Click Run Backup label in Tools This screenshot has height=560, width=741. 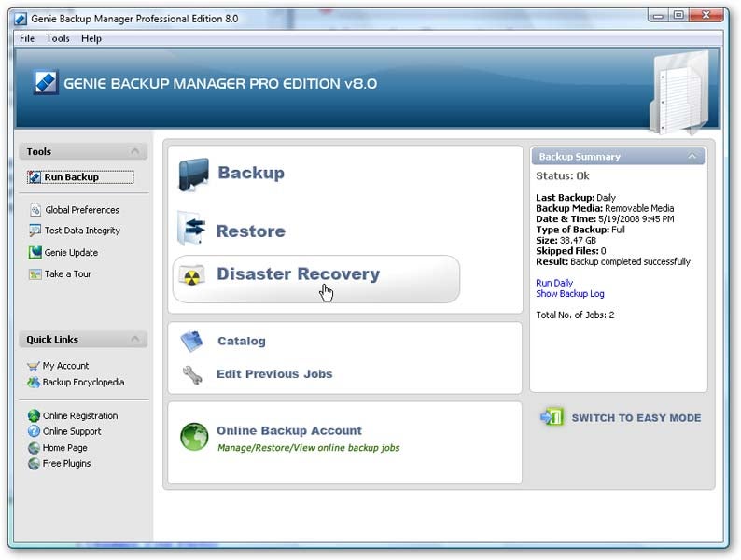coord(71,176)
